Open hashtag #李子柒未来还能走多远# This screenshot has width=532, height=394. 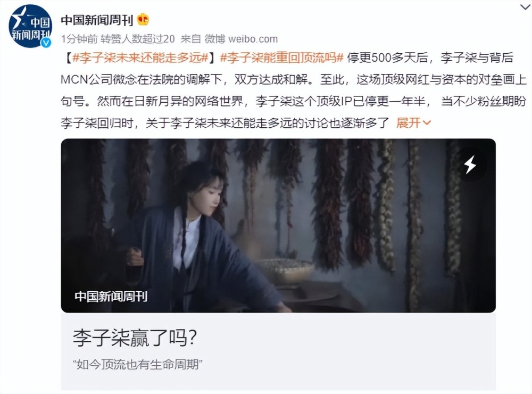tap(140, 58)
